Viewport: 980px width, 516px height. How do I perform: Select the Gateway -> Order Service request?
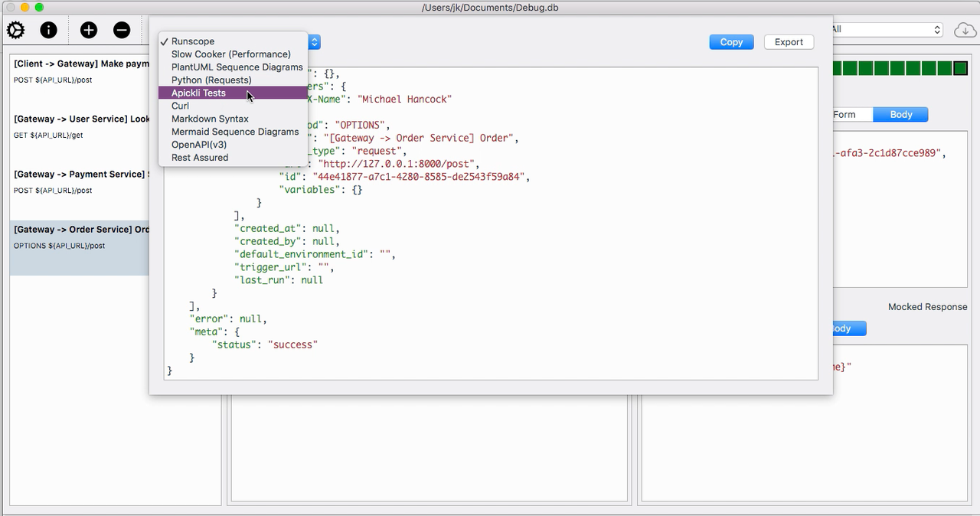tap(79, 248)
